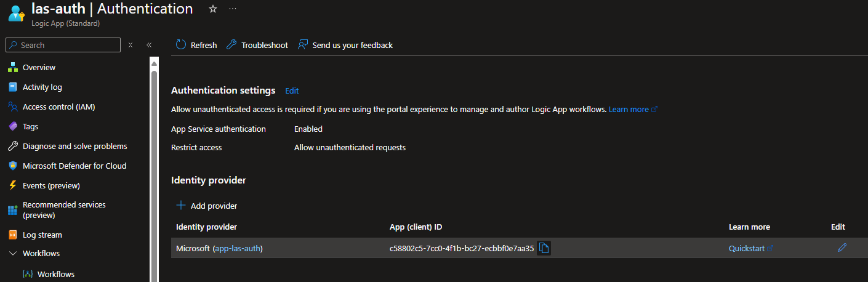The image size is (868, 282).
Task: Open the ellipsis more options menu
Action: coord(232,9)
